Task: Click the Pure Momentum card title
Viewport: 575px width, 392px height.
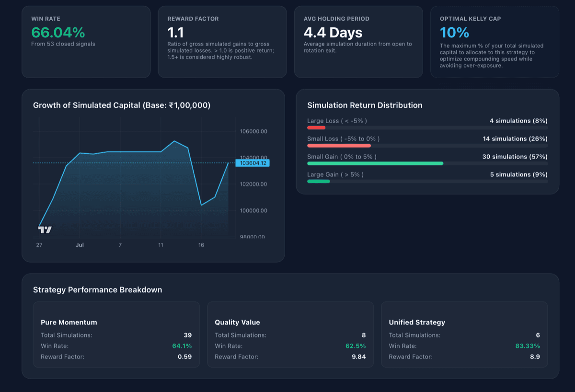Action: point(69,323)
